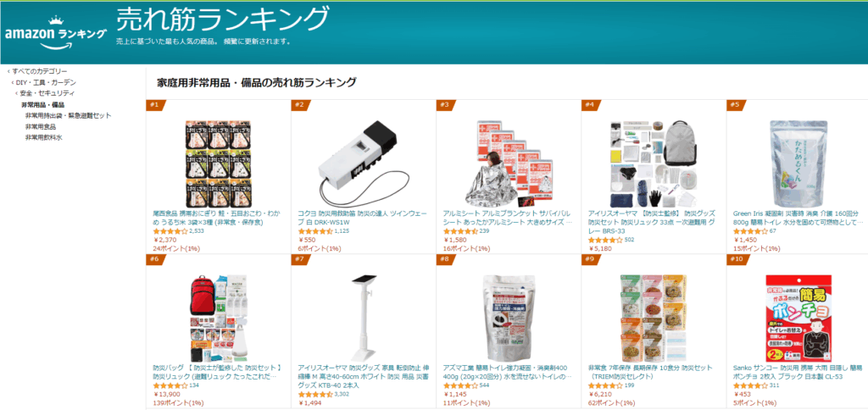Image resolution: width=868 pixels, height=410 pixels.
Task: Open the #2 Kokuyo rescue whistle image
Action: pyautogui.click(x=357, y=164)
